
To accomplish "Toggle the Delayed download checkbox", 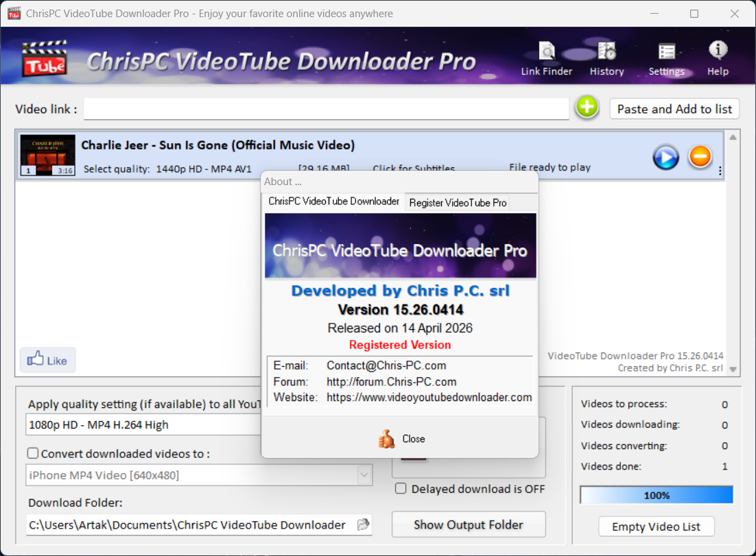I will (x=401, y=489).
